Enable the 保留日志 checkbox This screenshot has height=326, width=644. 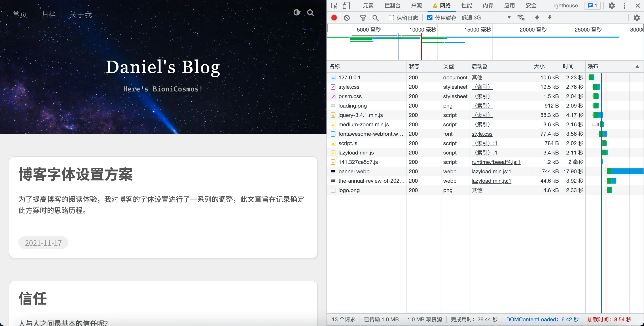pyautogui.click(x=391, y=18)
